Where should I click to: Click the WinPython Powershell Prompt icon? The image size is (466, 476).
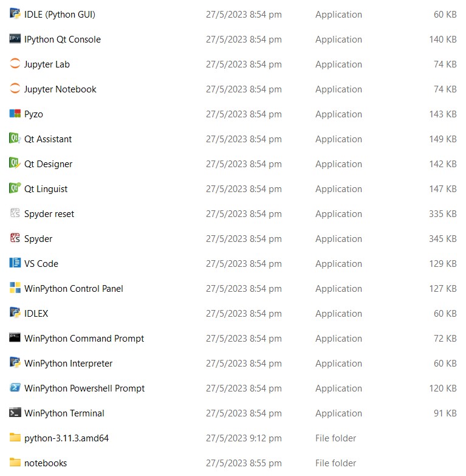click(x=15, y=387)
